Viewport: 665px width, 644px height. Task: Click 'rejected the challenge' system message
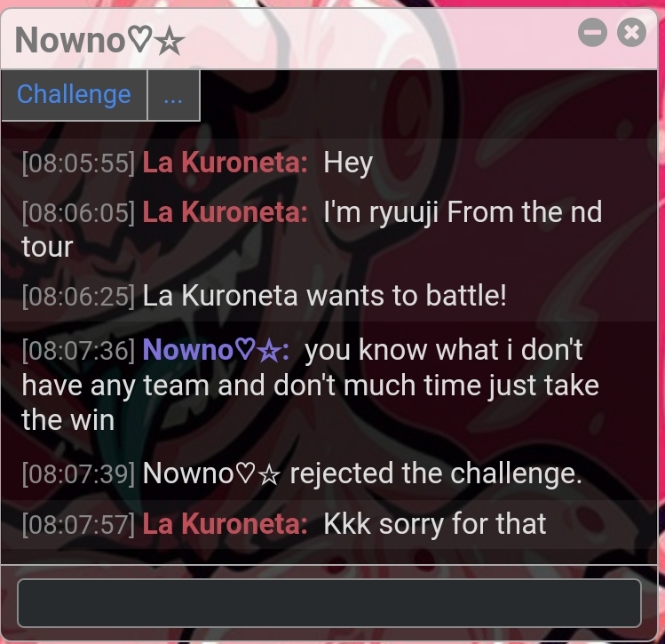click(362, 473)
